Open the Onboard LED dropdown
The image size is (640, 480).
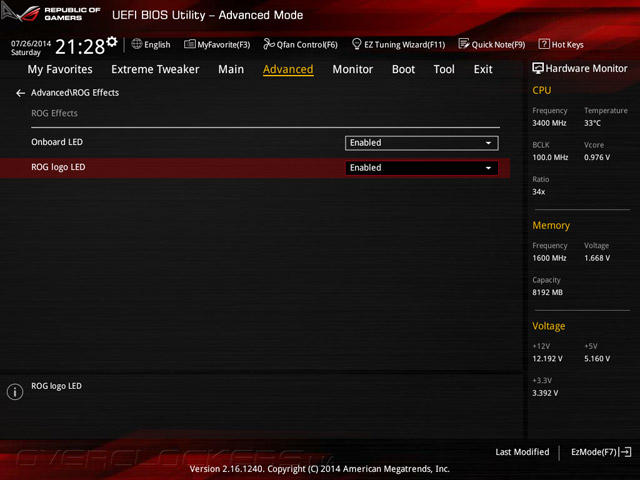point(421,143)
